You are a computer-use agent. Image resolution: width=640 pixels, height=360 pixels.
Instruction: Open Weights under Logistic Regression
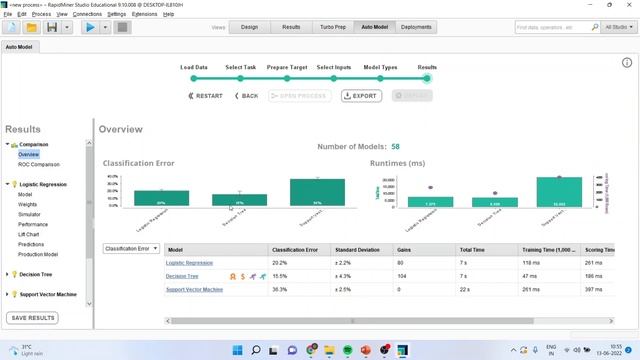(x=27, y=204)
